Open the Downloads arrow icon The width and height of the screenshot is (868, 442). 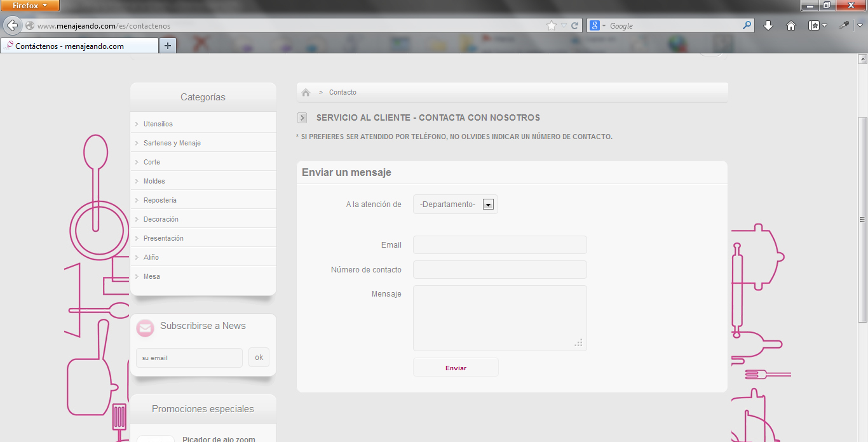[768, 26]
